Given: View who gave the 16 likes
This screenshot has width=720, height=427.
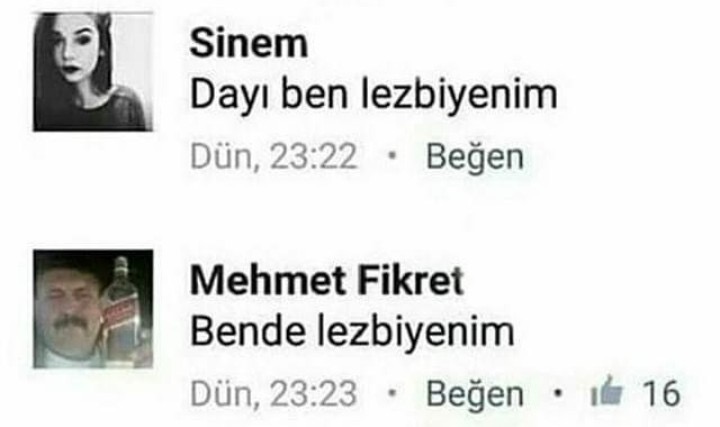Looking at the screenshot, I should pyautogui.click(x=661, y=393).
